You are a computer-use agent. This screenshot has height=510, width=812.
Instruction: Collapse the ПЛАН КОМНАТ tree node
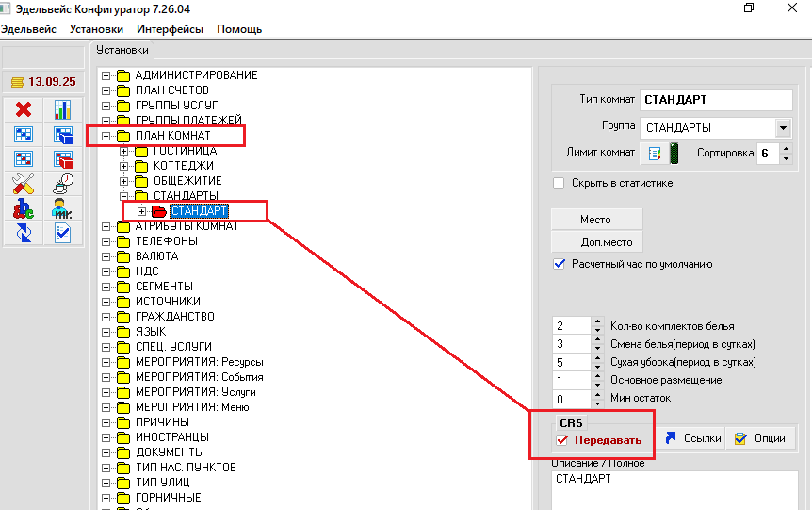pyautogui.click(x=106, y=136)
